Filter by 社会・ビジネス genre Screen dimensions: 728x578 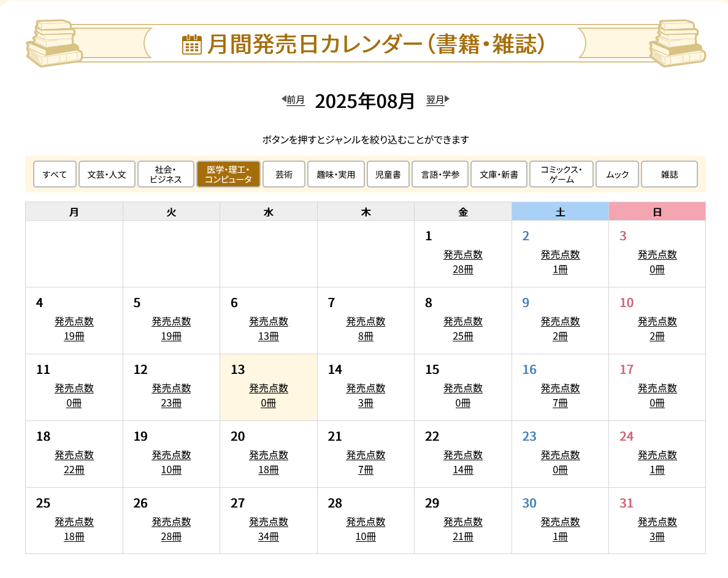point(166,174)
